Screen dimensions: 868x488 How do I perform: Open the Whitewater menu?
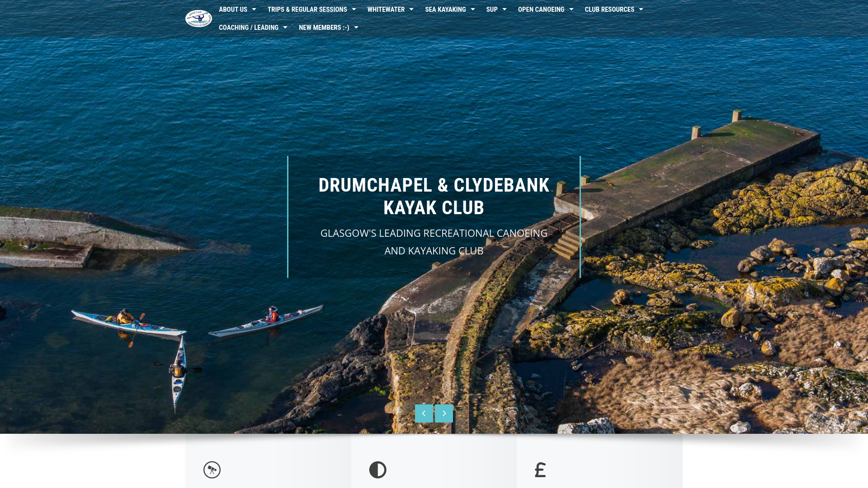point(386,9)
